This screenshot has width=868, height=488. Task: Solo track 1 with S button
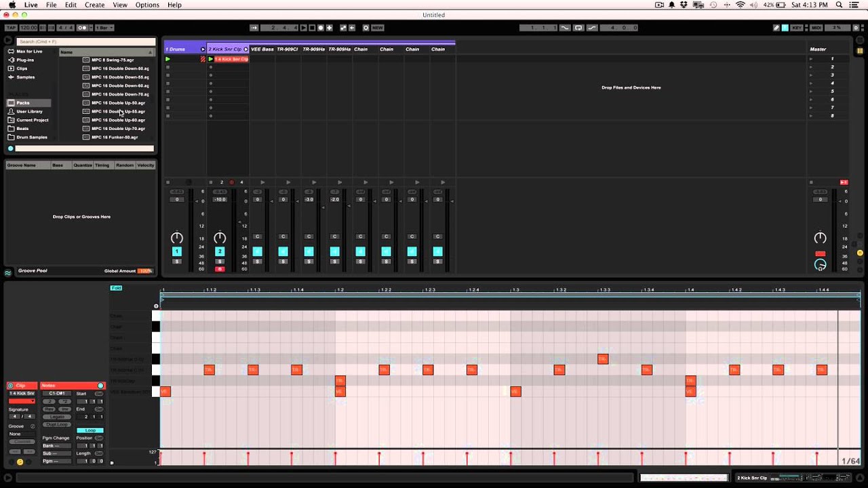click(177, 262)
